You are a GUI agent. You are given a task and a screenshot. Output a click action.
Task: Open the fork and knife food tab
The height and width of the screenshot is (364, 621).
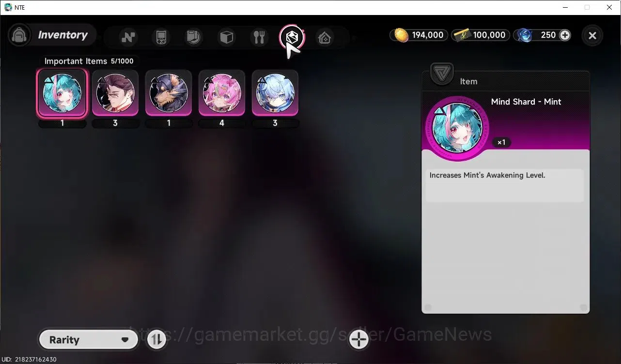point(259,37)
